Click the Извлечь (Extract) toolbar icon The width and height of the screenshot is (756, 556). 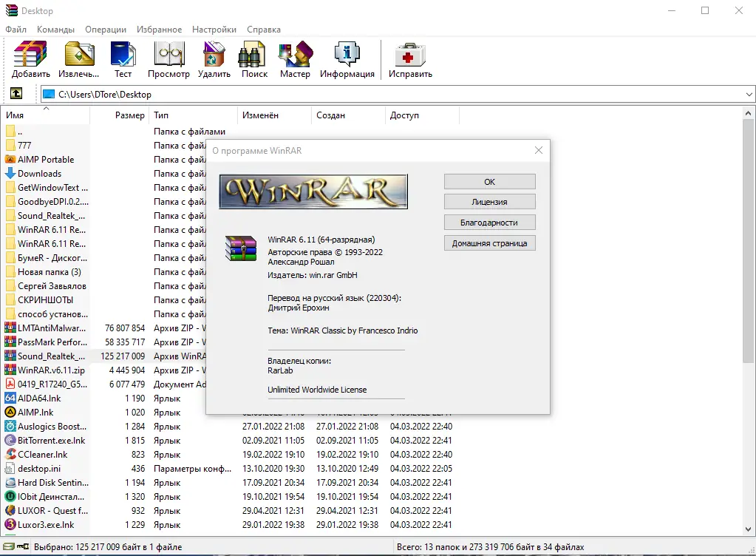[78, 60]
